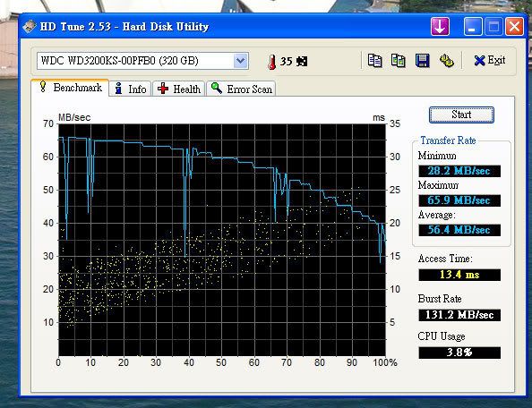Click the floppy disk save screenshot icon
This screenshot has width=532, height=408.
[423, 61]
